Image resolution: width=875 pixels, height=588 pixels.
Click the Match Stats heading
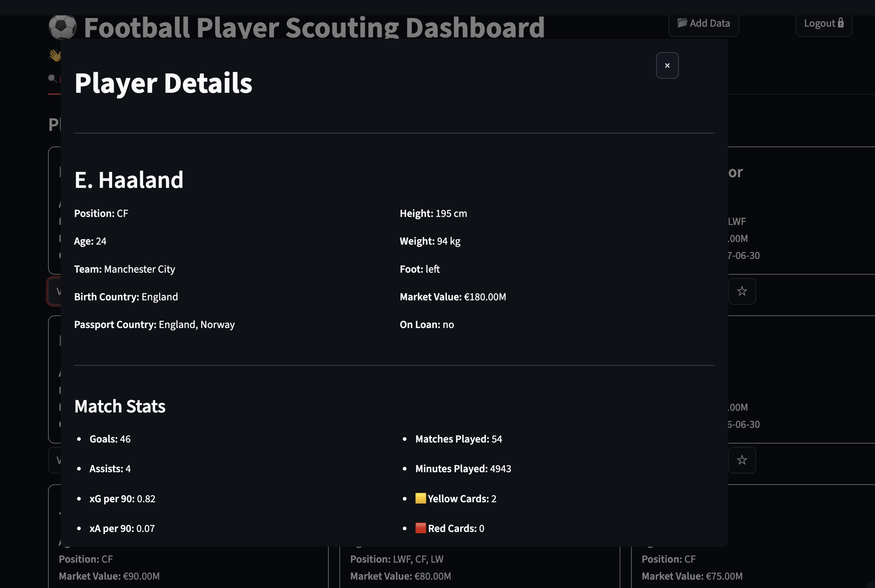coord(119,406)
